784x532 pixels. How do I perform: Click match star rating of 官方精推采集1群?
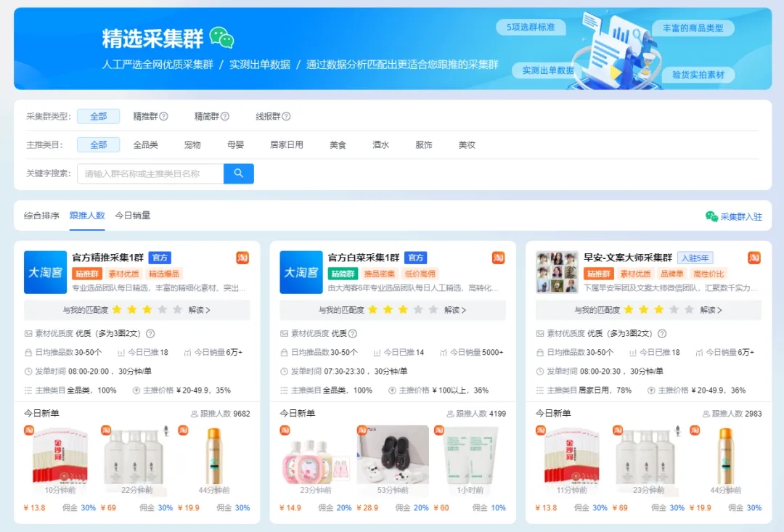tap(147, 309)
